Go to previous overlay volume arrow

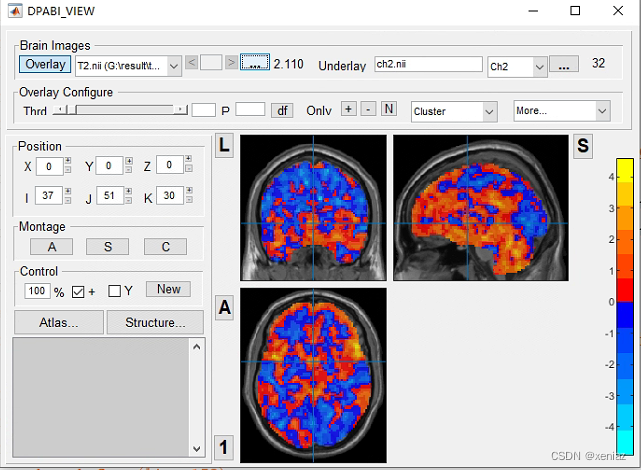click(x=191, y=63)
